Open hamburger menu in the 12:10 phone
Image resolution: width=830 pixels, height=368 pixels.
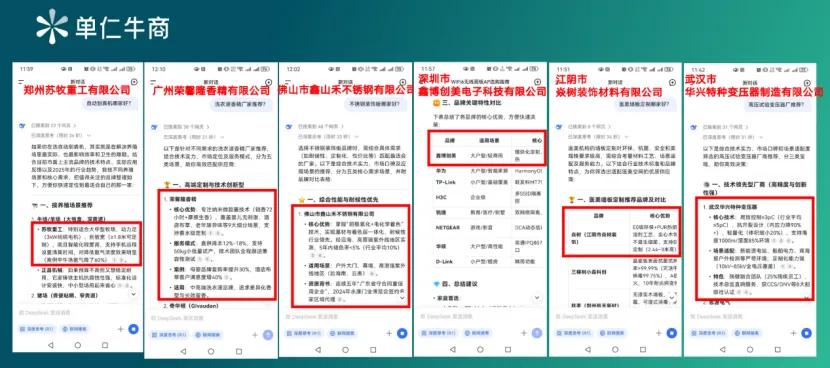[x=154, y=81]
